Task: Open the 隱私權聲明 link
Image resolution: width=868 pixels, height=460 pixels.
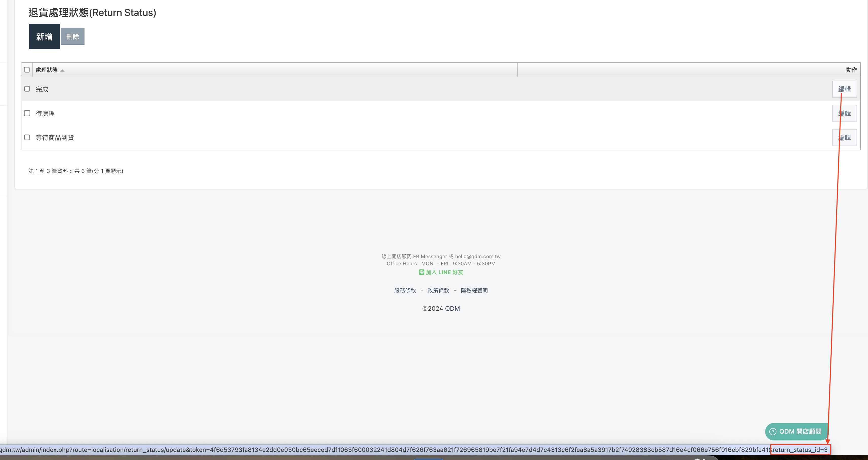Action: (x=474, y=290)
